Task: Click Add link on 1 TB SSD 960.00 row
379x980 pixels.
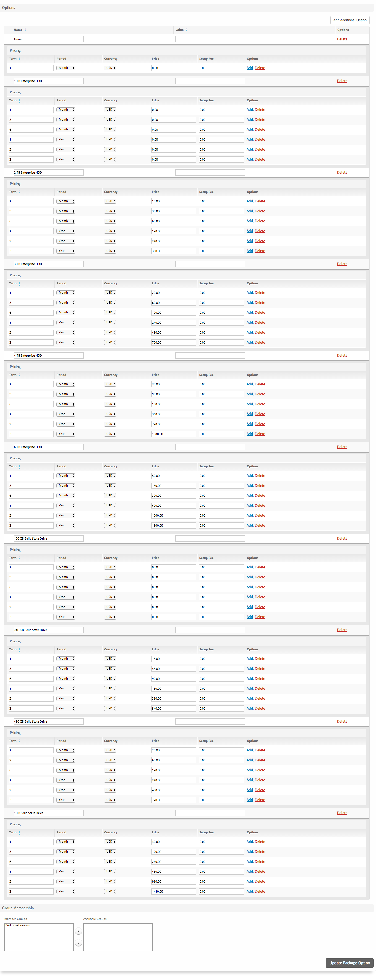Action: click(250, 882)
